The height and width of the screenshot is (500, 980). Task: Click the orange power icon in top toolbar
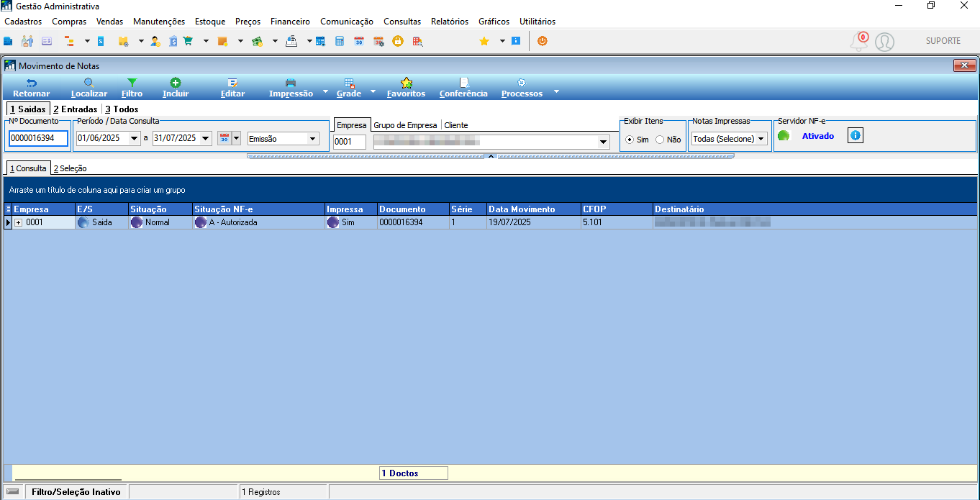click(543, 41)
